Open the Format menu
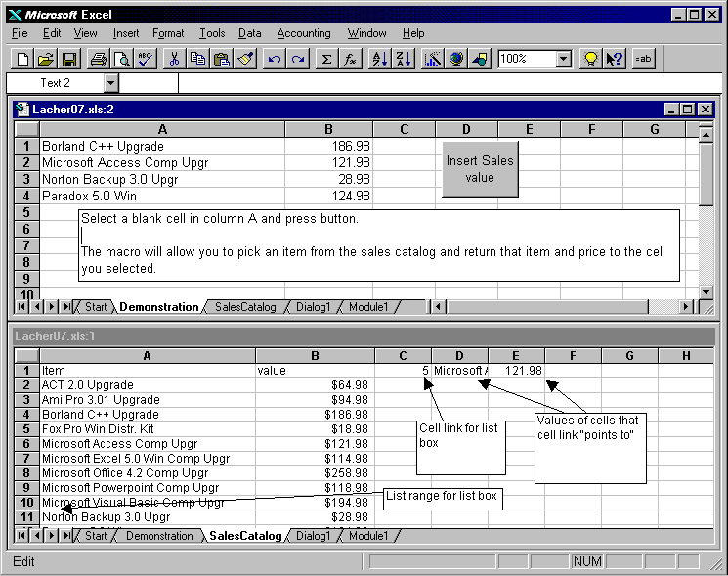The width and height of the screenshot is (728, 576). coord(168,33)
